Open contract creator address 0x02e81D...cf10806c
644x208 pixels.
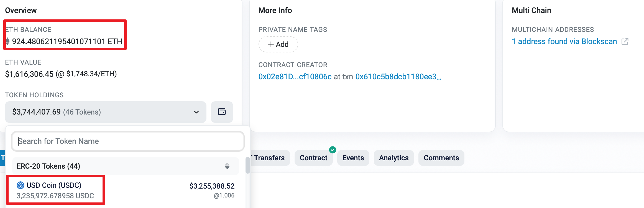(295, 77)
